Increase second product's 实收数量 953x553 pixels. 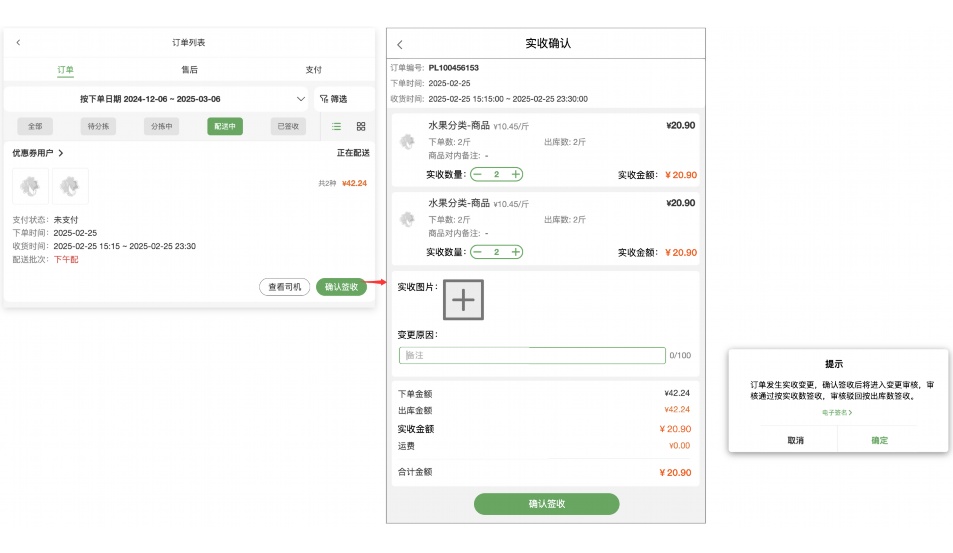(516, 252)
